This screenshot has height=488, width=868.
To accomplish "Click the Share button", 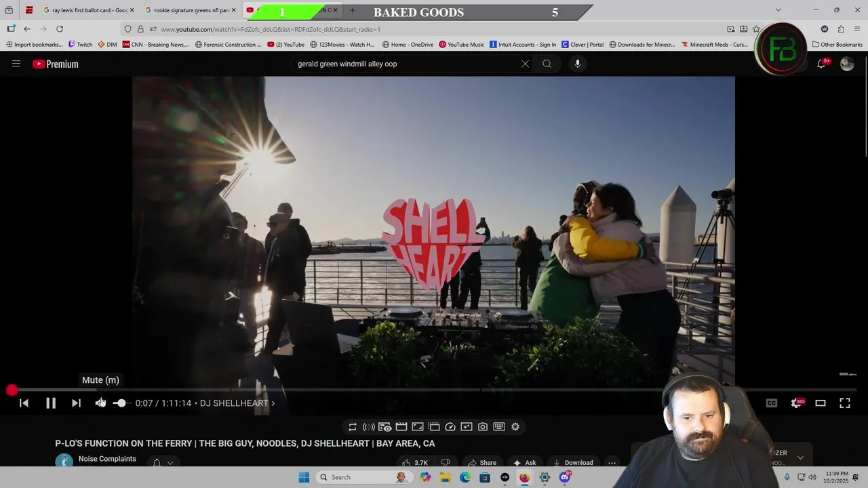I will coord(482,463).
